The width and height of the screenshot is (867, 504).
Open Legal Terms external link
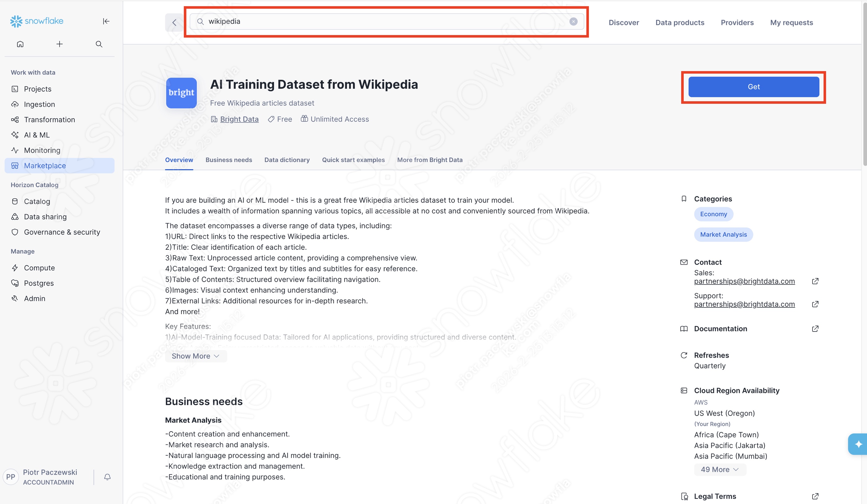pos(815,496)
